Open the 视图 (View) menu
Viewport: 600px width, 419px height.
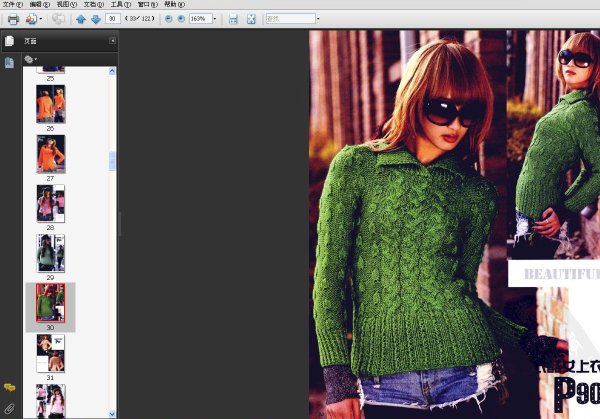pyautogui.click(x=67, y=4)
